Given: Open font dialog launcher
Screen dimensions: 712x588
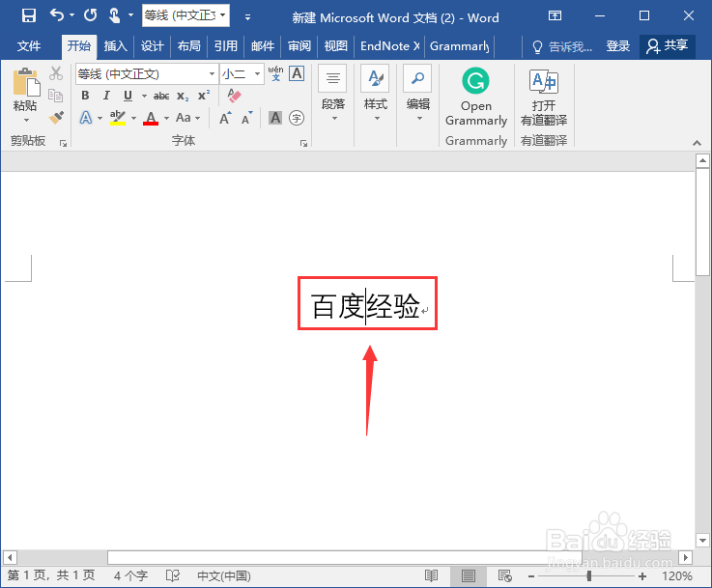Looking at the screenshot, I should (303, 143).
